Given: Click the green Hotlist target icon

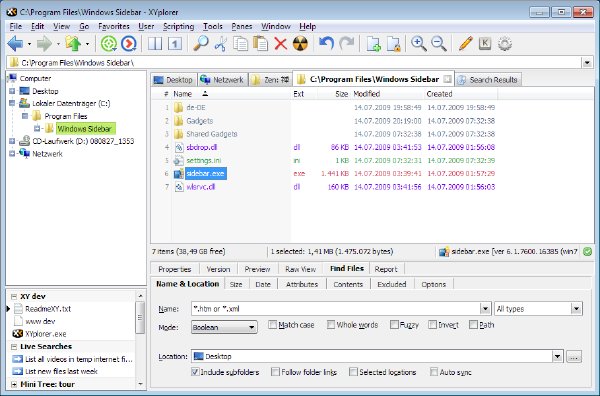Looking at the screenshot, I should pos(109,44).
